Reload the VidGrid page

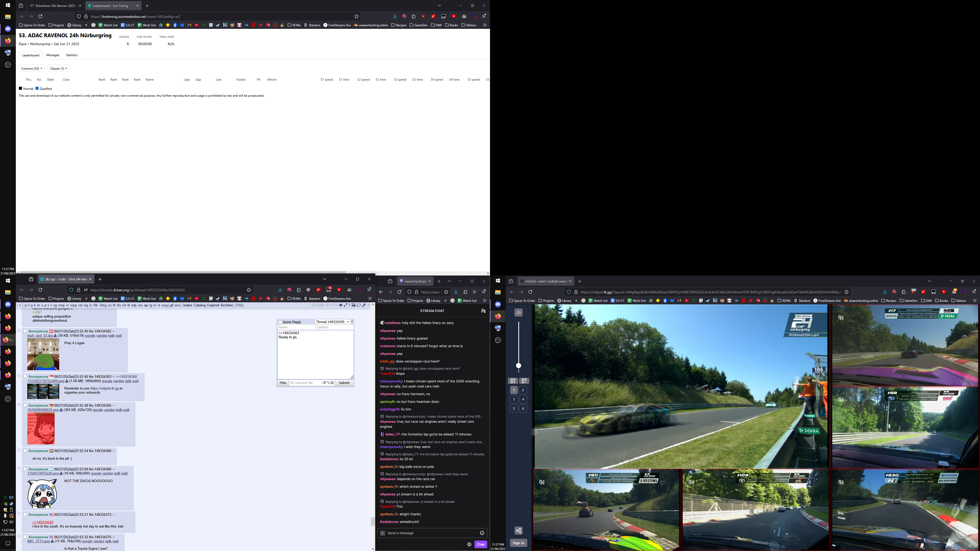pyautogui.click(x=530, y=292)
